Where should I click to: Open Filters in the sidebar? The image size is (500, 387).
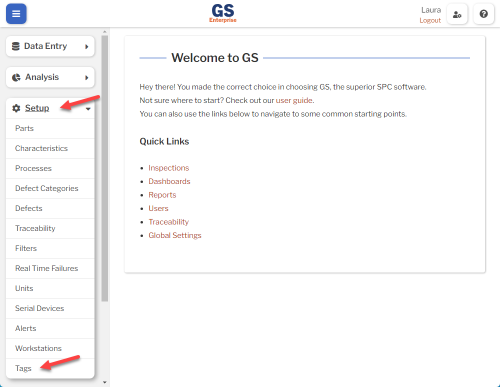[50, 248]
